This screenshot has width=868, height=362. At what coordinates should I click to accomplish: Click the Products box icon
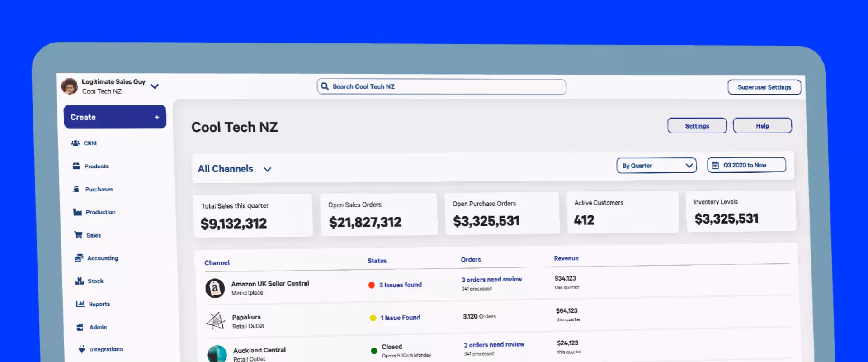click(x=76, y=166)
